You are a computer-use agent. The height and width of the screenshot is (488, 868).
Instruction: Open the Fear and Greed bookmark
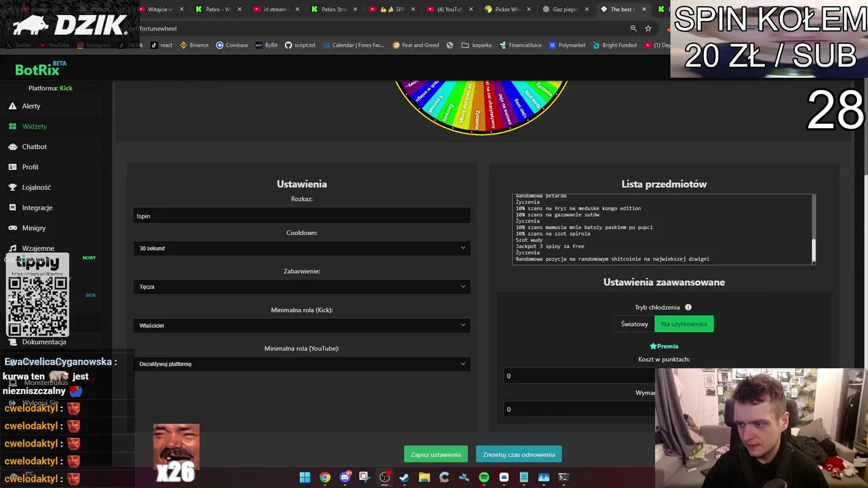[x=415, y=45]
